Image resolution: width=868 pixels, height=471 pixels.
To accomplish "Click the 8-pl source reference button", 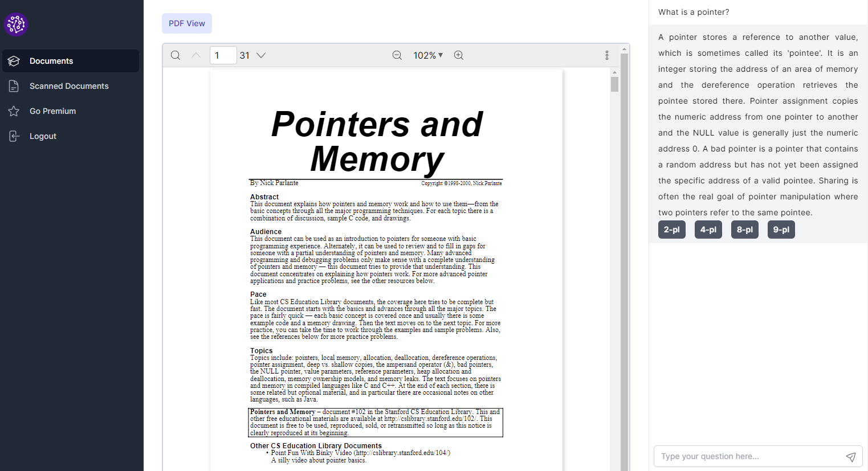I will click(745, 230).
